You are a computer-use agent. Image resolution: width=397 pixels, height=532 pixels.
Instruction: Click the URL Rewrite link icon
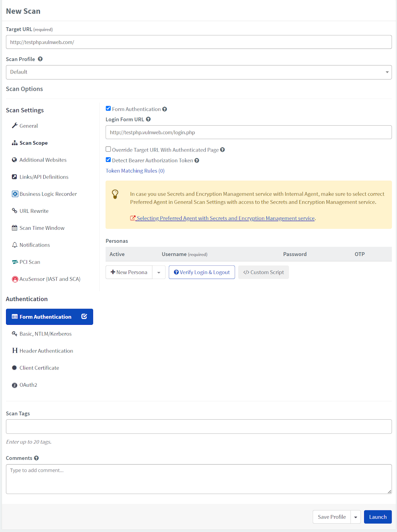(14, 211)
